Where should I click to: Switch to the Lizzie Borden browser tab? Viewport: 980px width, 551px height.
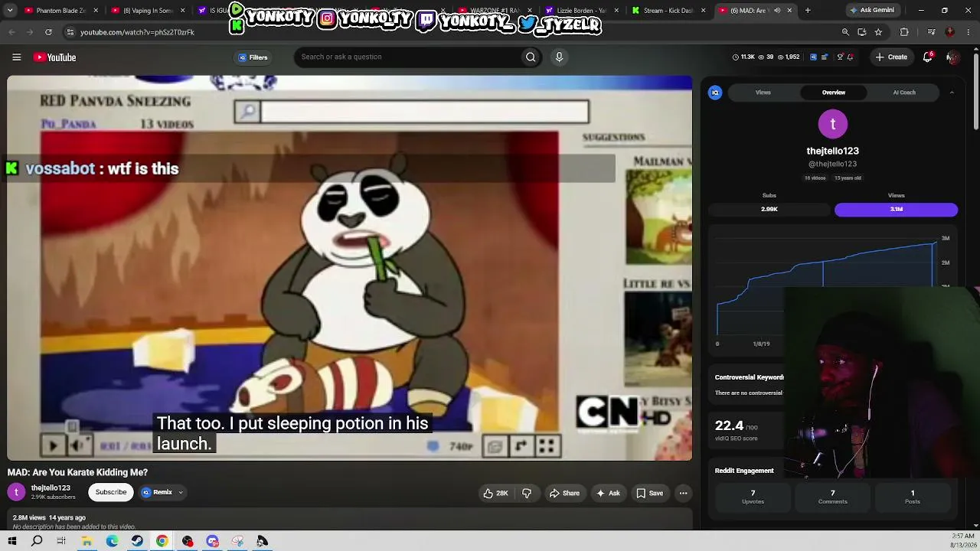(x=582, y=11)
